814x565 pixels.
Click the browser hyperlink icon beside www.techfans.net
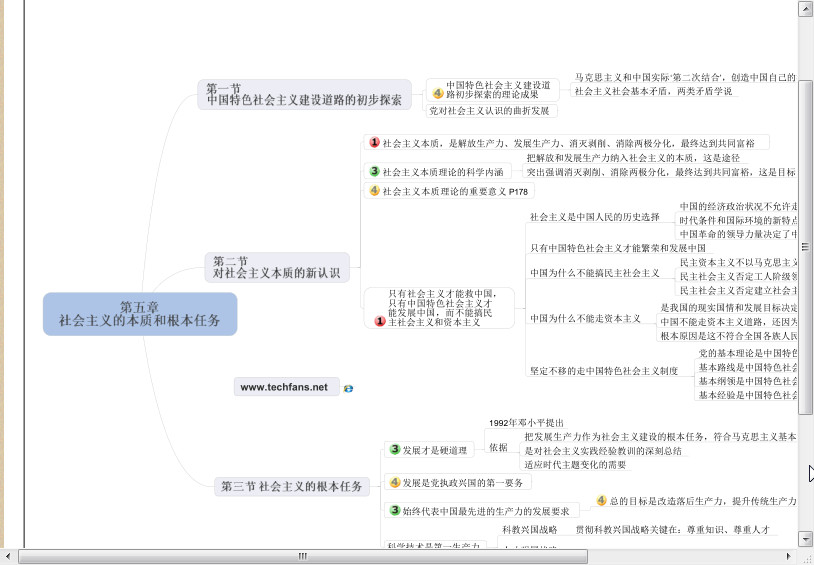click(348, 388)
